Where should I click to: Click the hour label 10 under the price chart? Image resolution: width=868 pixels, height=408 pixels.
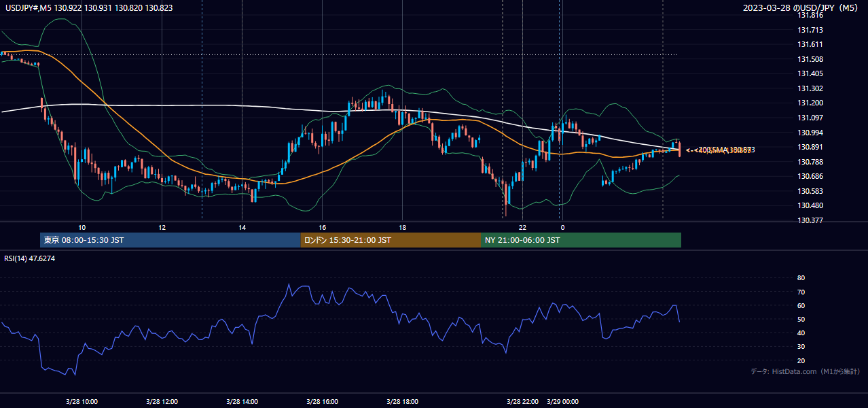coord(82,227)
